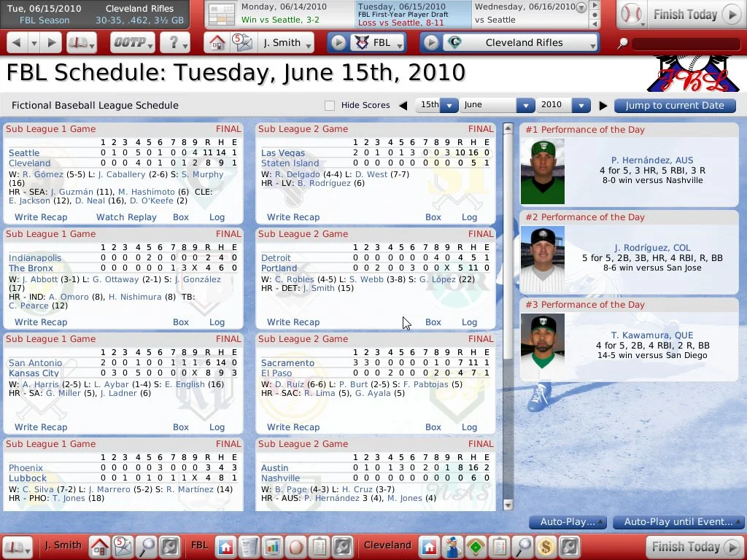This screenshot has height=560, width=747.
Task: Click Jump to current Date button
Action: coord(675,106)
